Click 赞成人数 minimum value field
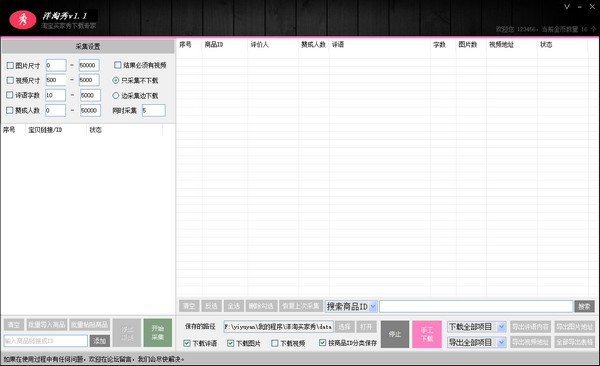 click(x=55, y=110)
